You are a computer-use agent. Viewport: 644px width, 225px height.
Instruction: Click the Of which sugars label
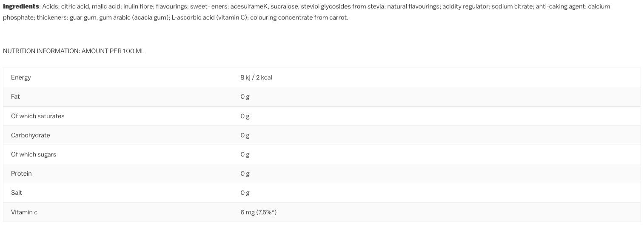point(34,154)
